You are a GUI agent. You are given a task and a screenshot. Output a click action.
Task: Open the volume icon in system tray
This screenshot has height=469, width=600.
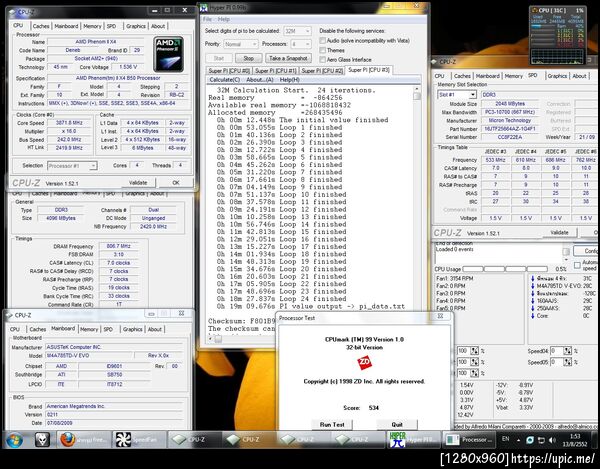tap(552, 440)
